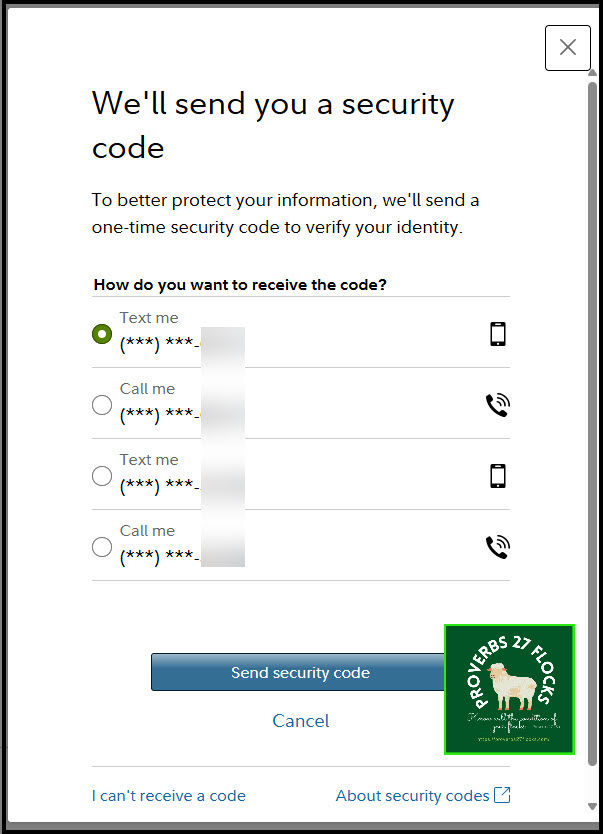
Task: Select the first Text me radio button
Action: pos(101,334)
